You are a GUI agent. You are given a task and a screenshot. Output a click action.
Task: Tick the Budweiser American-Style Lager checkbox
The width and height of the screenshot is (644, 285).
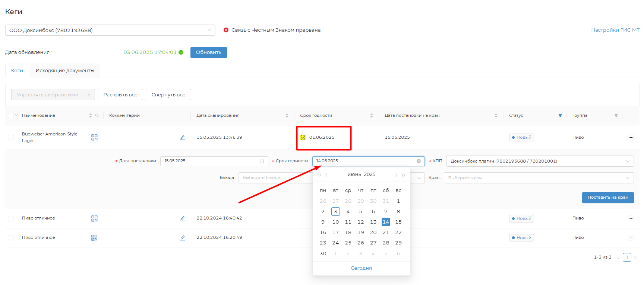(x=10, y=137)
